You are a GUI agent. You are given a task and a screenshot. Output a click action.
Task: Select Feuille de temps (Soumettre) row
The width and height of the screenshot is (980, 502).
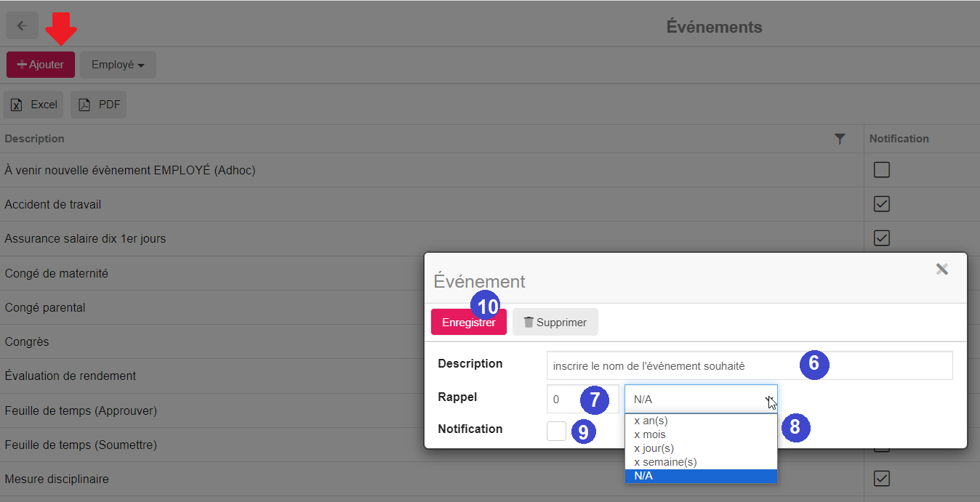point(211,445)
